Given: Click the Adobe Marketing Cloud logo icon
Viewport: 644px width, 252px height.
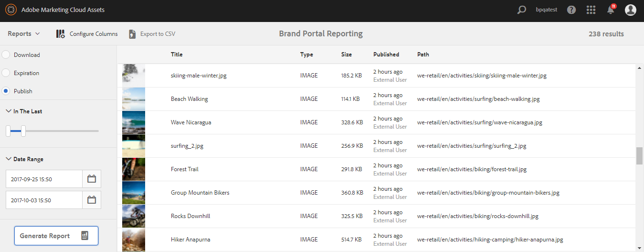Looking at the screenshot, I should 11,10.
